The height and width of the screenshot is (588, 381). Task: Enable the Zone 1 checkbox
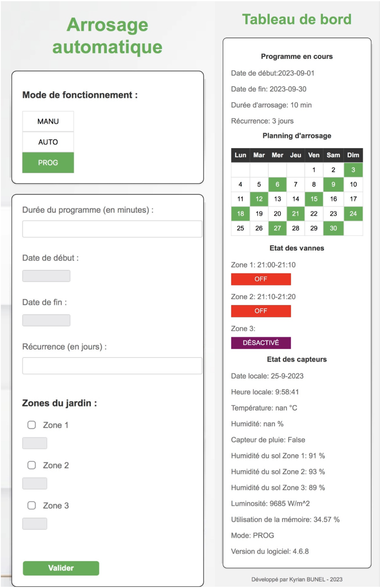[x=32, y=425]
